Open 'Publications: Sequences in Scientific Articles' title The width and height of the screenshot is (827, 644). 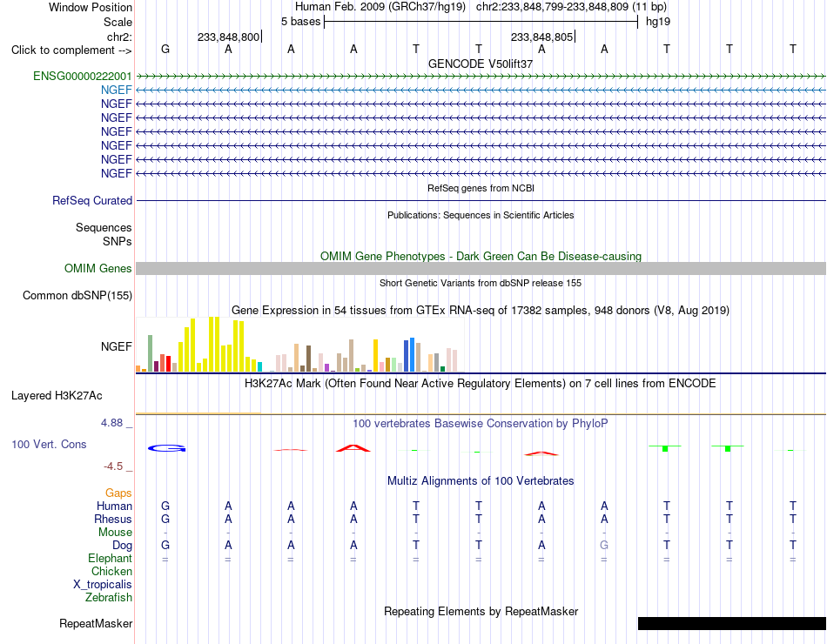(x=481, y=215)
